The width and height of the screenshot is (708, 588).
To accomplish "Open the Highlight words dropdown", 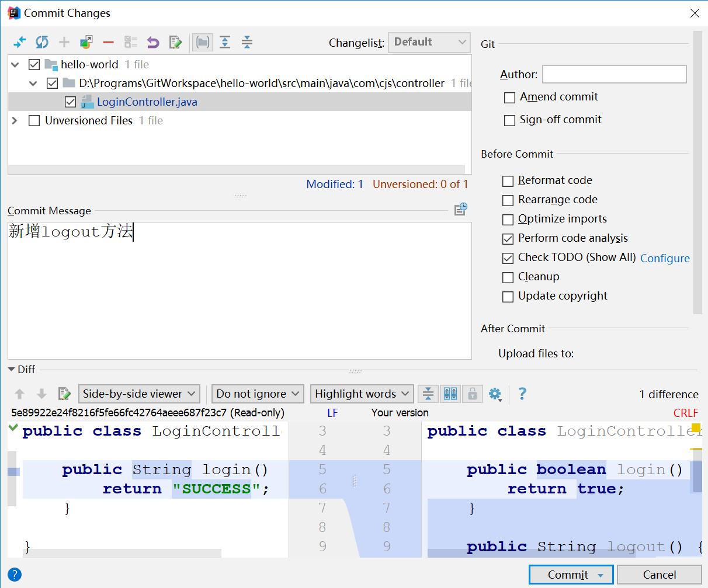I will click(362, 394).
